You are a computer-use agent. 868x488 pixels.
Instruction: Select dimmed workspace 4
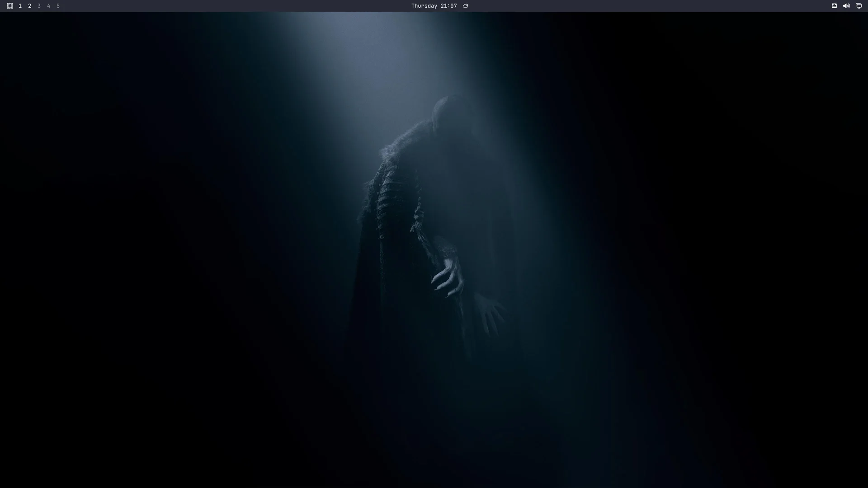[48, 6]
